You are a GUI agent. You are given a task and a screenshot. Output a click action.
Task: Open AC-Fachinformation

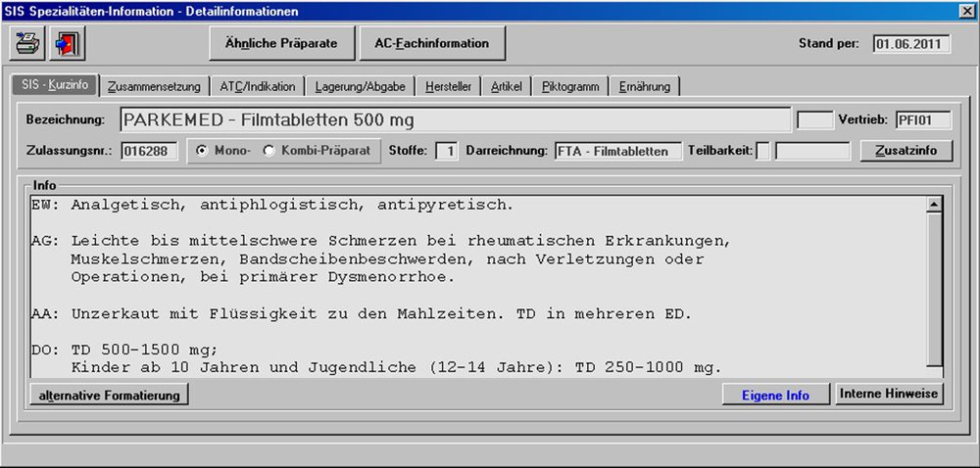click(x=432, y=43)
